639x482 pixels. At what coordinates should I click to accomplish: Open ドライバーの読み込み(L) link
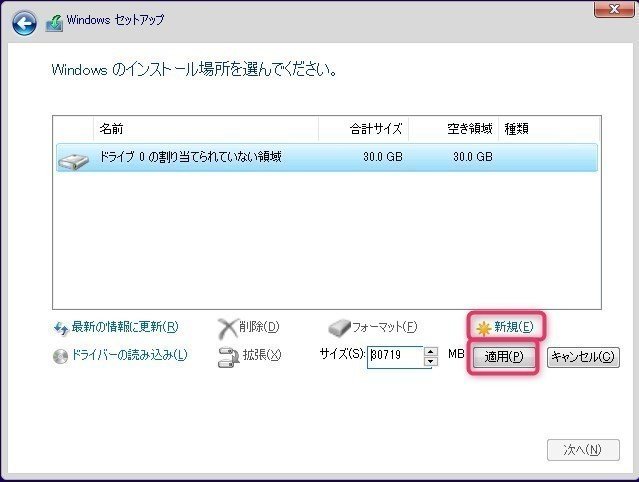129,355
